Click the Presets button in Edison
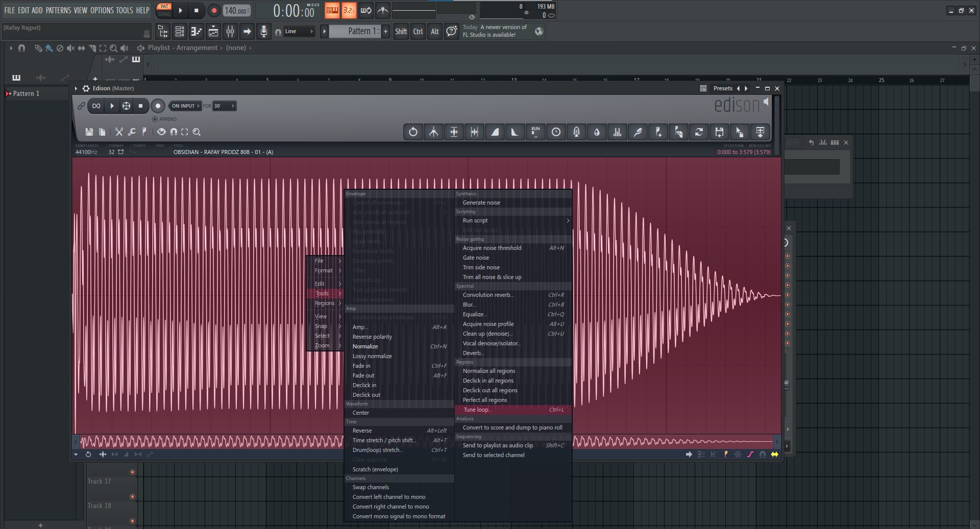The image size is (980, 529). pyautogui.click(x=723, y=88)
